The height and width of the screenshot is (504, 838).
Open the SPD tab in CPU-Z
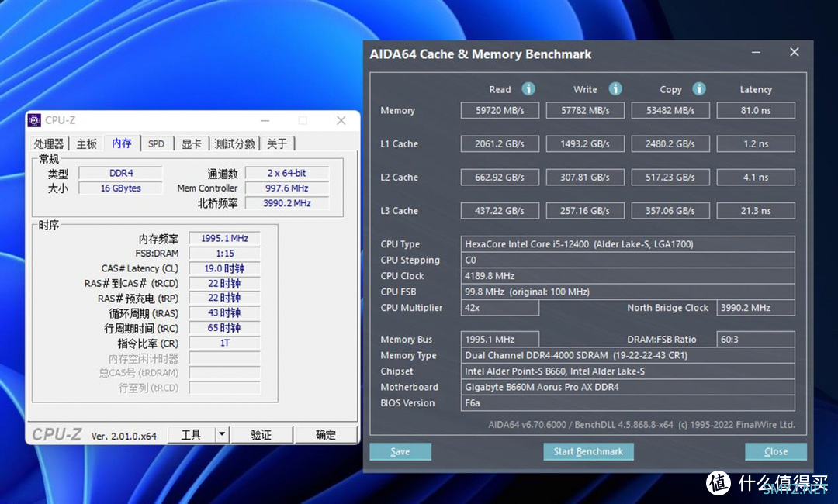click(156, 143)
